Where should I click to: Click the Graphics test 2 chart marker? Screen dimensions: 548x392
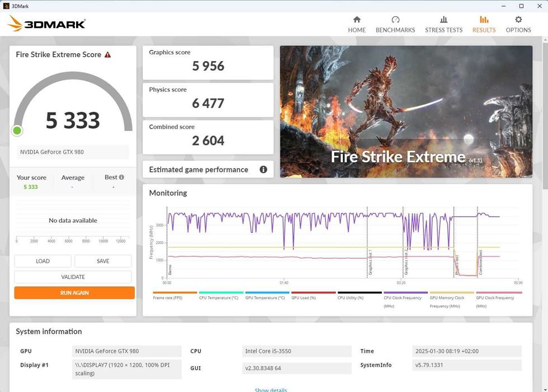406,262
